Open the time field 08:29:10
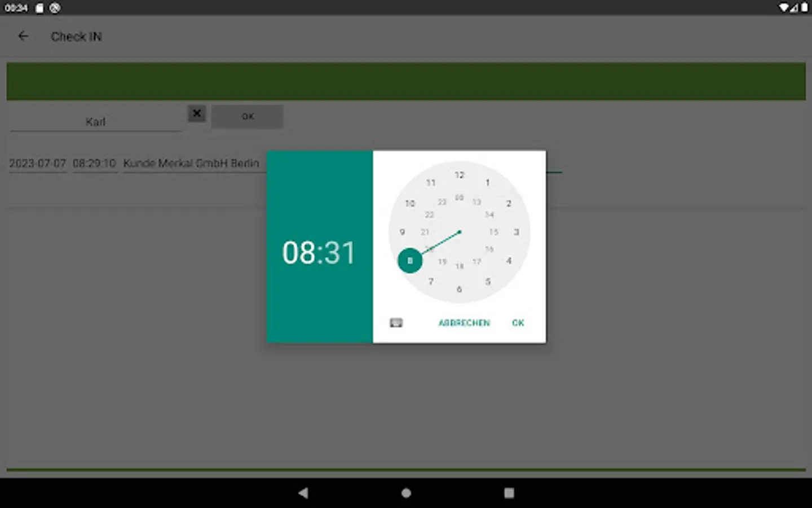 point(94,163)
